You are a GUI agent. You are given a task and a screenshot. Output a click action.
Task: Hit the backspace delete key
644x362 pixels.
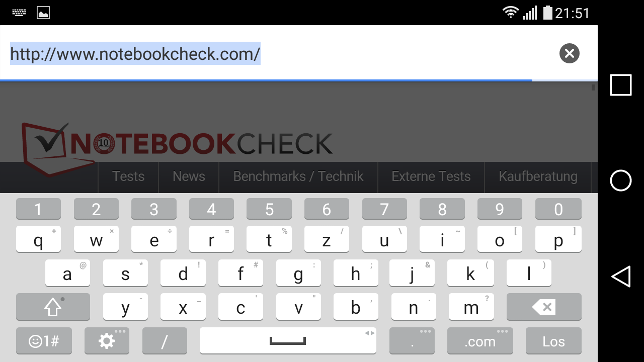[544, 307]
